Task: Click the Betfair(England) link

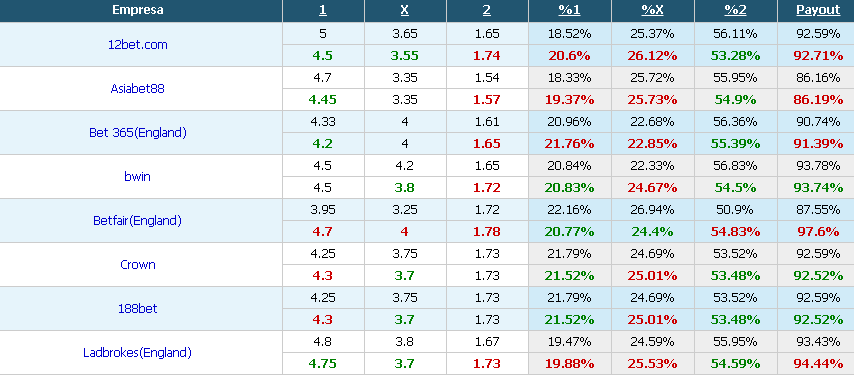Action: click(137, 220)
